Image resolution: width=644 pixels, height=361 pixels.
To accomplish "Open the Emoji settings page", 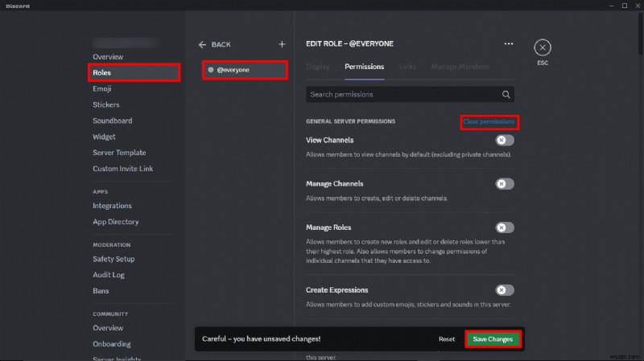I will (x=102, y=88).
